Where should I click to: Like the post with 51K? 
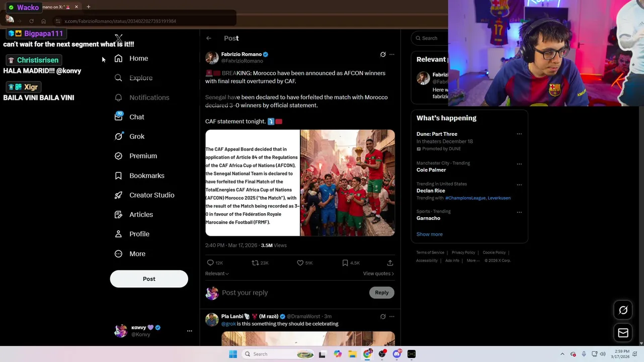point(300,263)
